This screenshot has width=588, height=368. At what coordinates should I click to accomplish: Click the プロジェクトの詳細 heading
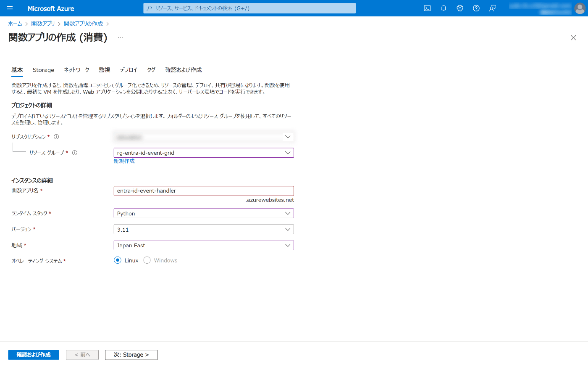[x=32, y=105]
